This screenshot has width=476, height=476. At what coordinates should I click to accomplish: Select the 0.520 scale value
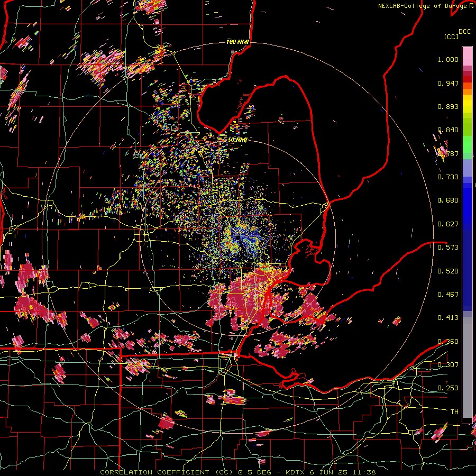[x=448, y=271]
